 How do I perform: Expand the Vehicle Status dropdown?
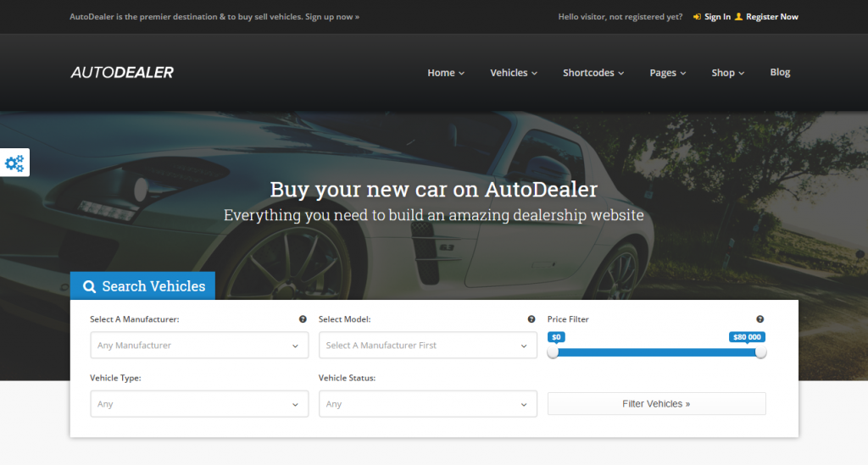[427, 404]
